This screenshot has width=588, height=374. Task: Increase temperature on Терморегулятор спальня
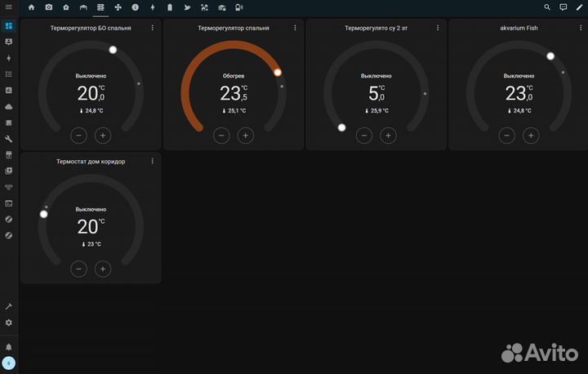(x=245, y=135)
